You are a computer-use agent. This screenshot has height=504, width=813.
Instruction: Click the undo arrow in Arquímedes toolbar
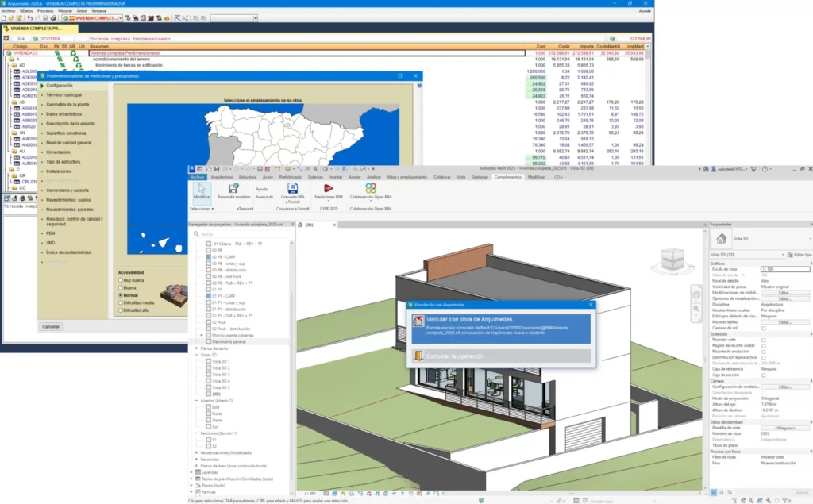[x=29, y=18]
